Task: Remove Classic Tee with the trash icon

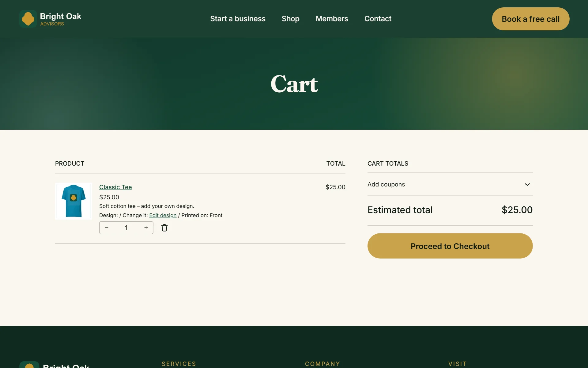Action: [x=164, y=228]
